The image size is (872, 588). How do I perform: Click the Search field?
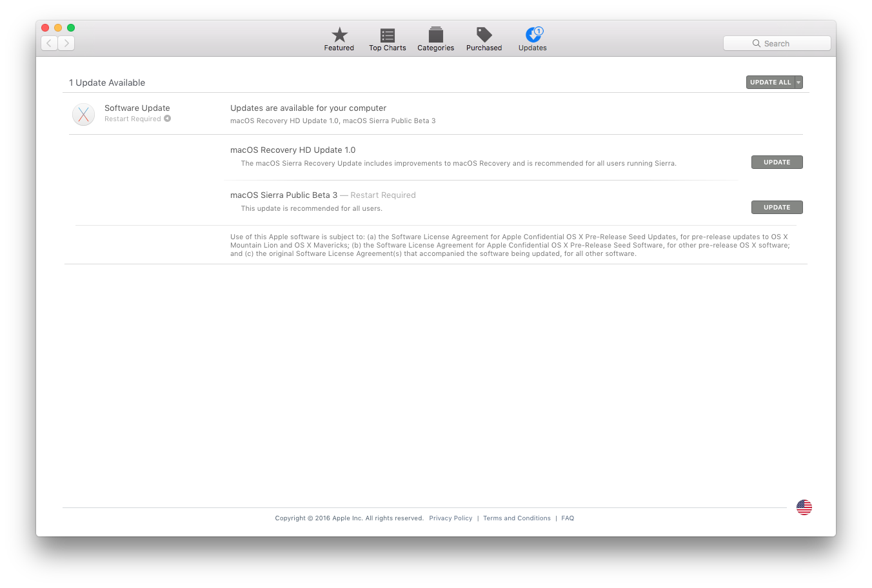point(777,43)
